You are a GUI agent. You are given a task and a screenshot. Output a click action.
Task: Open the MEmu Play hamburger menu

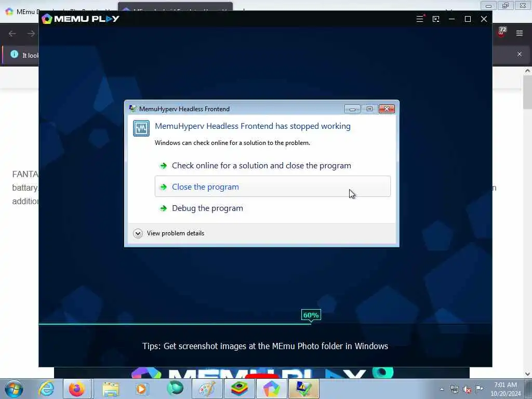(x=420, y=19)
